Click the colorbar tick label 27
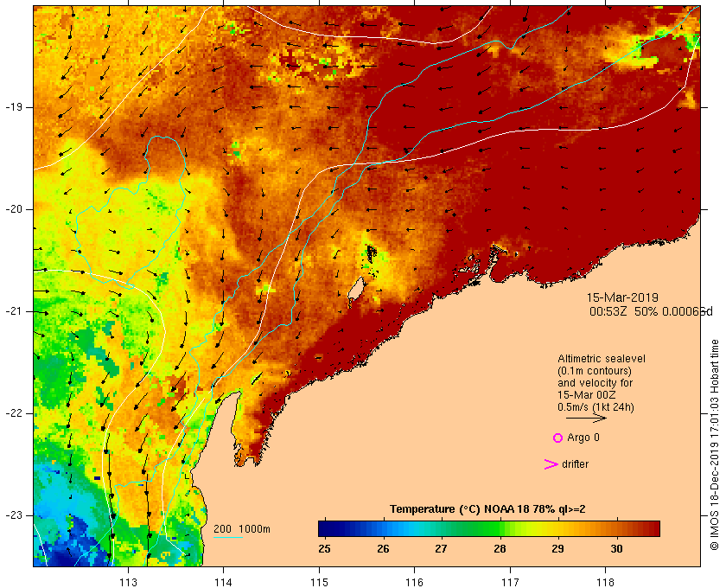Image resolution: width=726 pixels, height=588 pixels. pyautogui.click(x=442, y=548)
